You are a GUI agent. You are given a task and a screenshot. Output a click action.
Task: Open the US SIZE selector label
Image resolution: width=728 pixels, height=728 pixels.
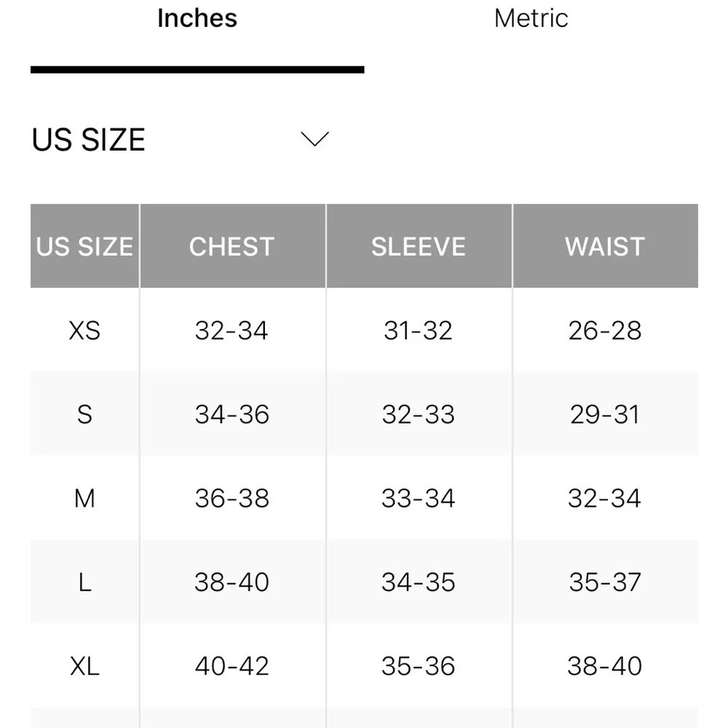click(x=89, y=140)
